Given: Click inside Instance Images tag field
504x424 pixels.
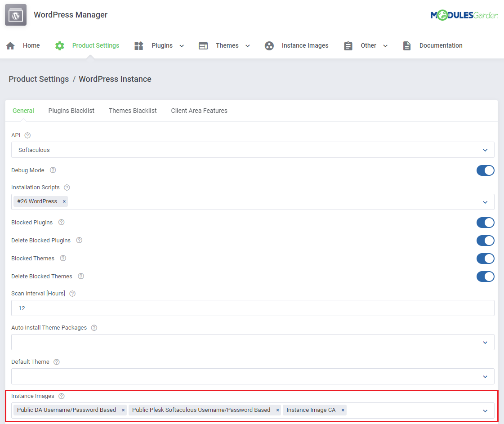Looking at the screenshot, I should point(253,411).
